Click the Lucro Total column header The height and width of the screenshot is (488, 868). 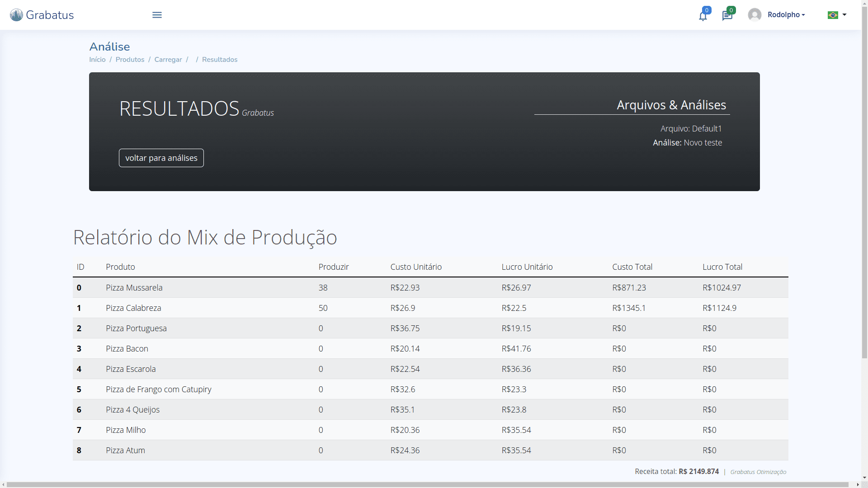click(722, 267)
